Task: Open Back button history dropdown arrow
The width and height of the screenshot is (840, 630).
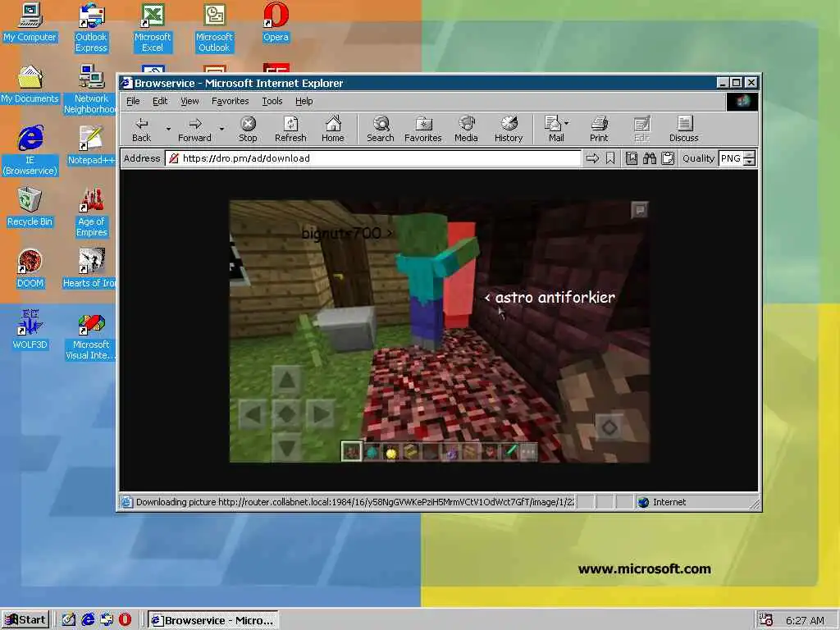Action: tap(168, 129)
